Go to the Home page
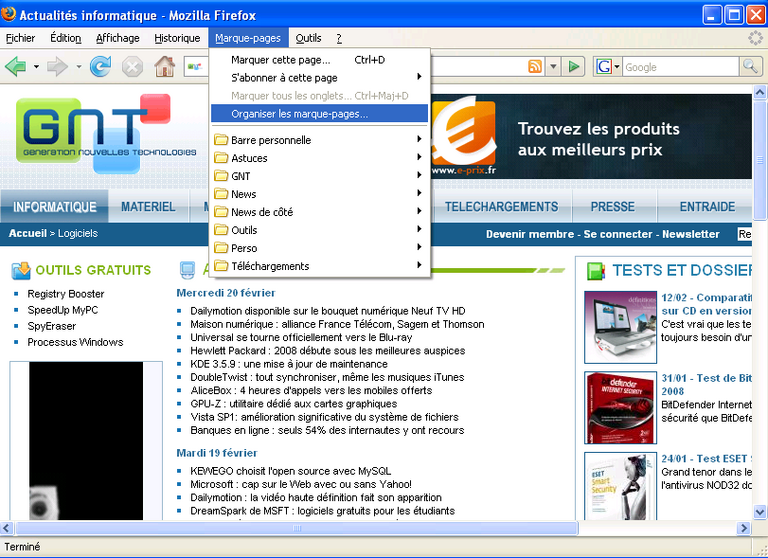This screenshot has height=558, width=768. click(165, 66)
